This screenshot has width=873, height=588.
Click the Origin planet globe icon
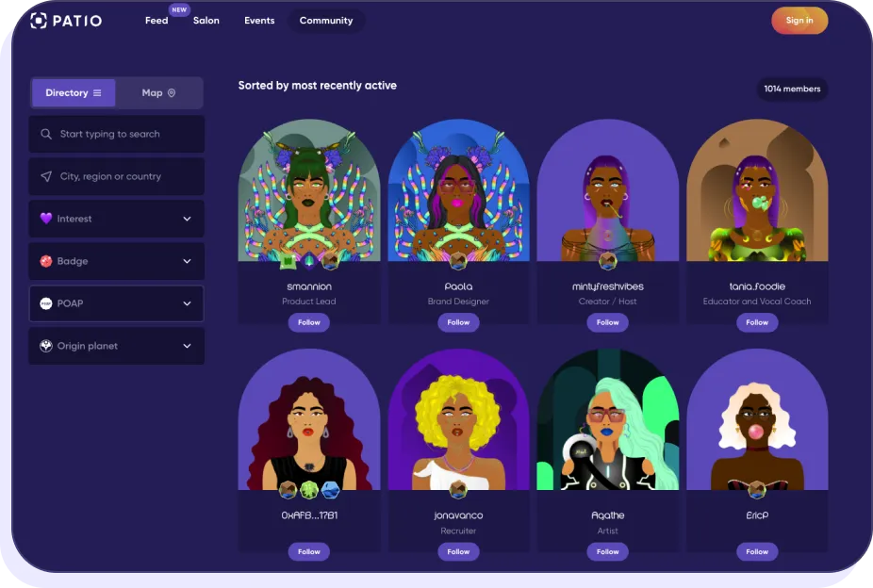46,346
